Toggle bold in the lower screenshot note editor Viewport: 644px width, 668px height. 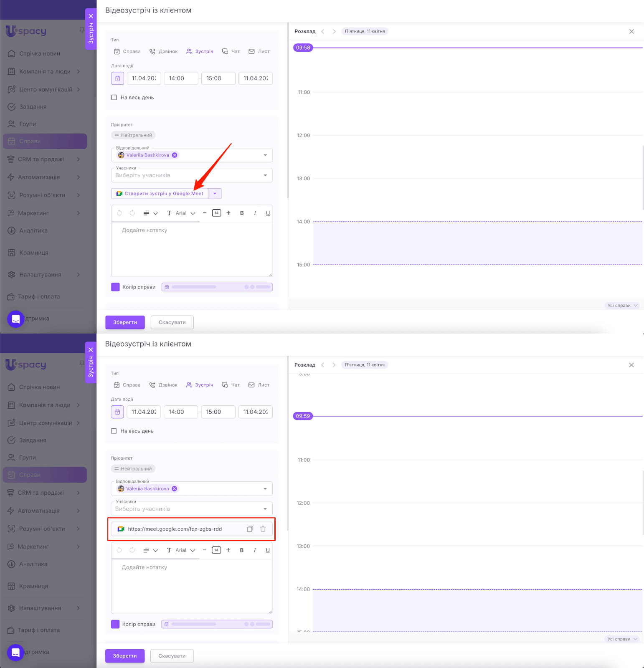(x=242, y=550)
